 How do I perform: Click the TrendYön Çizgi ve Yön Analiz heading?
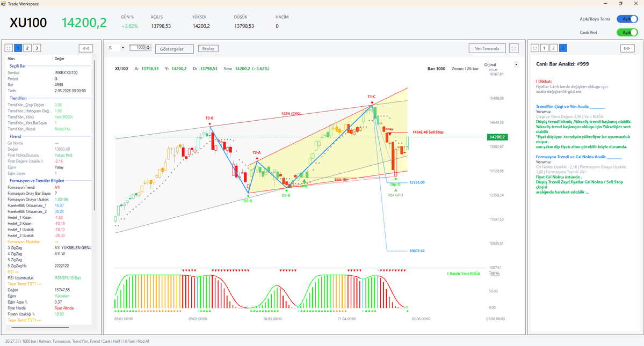click(562, 107)
